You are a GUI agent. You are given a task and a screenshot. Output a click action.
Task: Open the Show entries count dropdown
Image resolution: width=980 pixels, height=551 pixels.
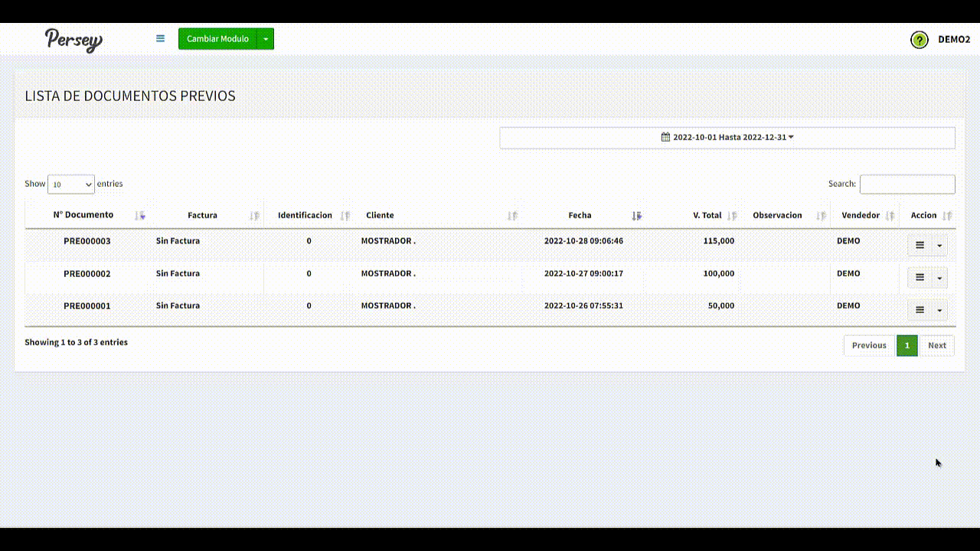(71, 184)
